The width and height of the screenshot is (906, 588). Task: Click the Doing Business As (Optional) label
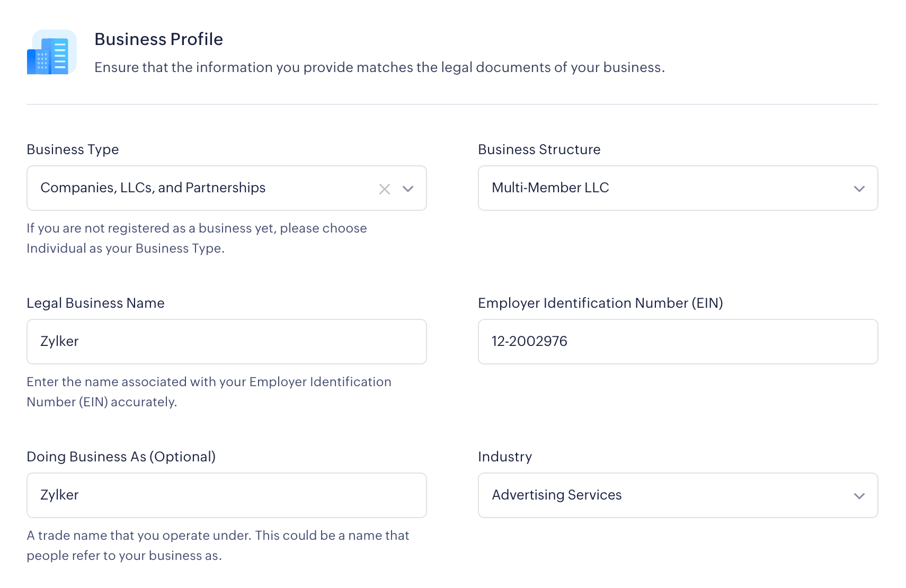tap(121, 457)
